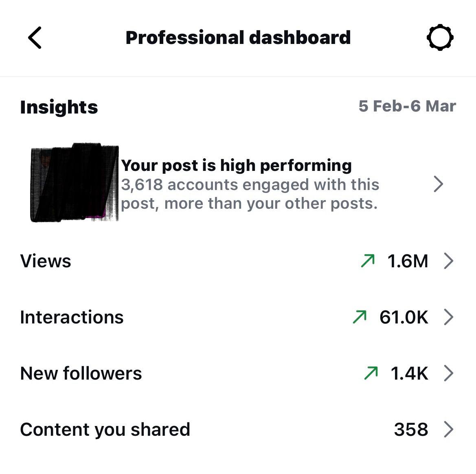Open the New followers row
This screenshot has width=476, height=474.
81,373
